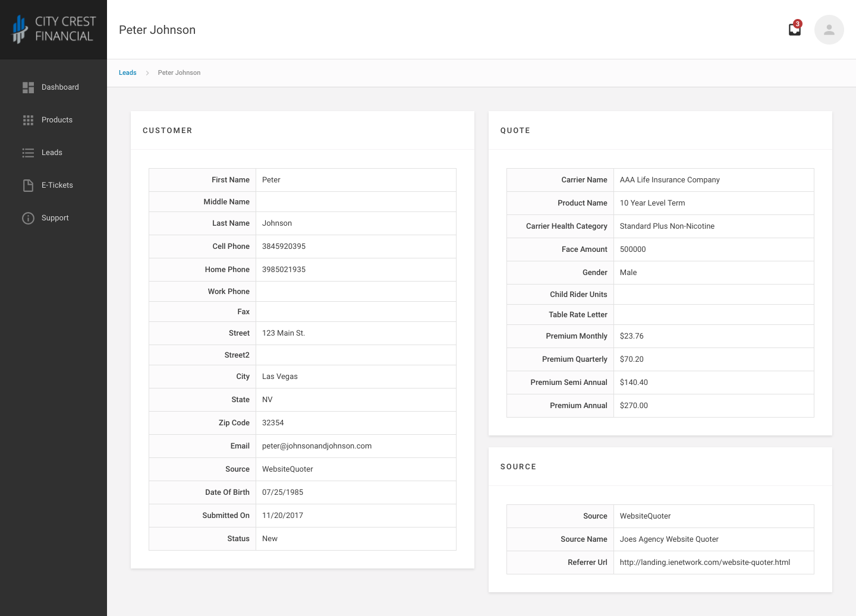Click the QUOTE card heading
Screen dimensions: 856x616
point(515,131)
